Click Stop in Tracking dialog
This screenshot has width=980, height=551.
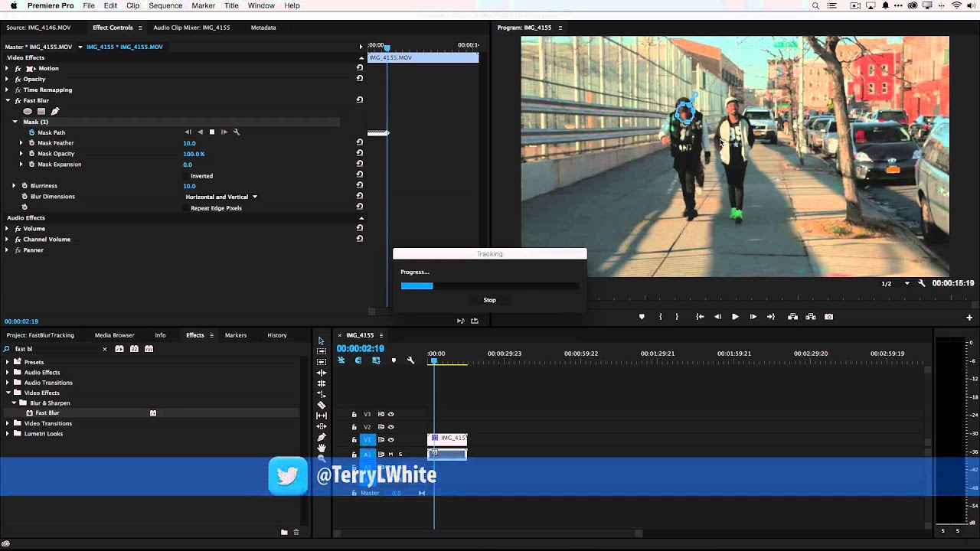[x=490, y=300]
